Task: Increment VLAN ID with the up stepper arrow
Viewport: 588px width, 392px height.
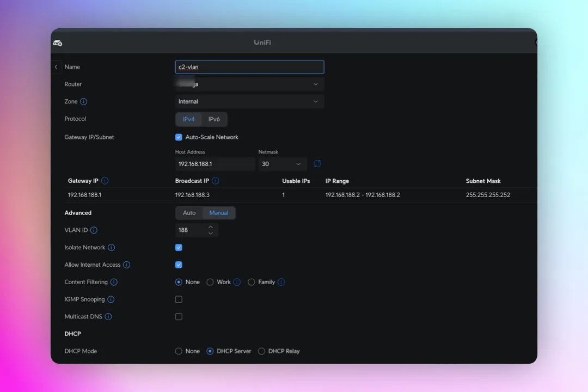Action: (211, 227)
